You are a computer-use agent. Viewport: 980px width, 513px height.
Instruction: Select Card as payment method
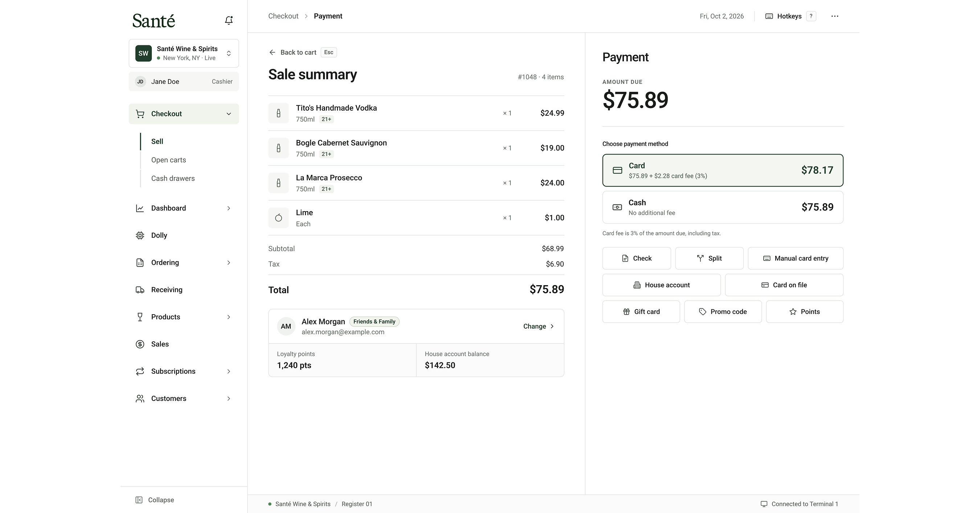pos(723,171)
